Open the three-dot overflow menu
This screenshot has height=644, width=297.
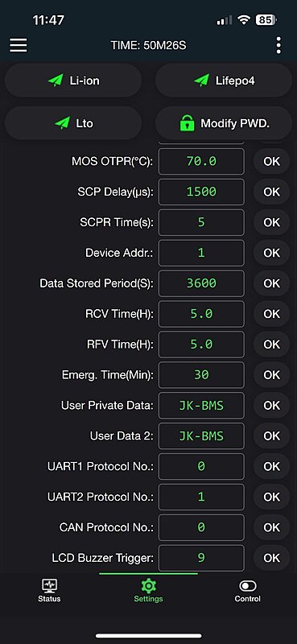pos(278,45)
